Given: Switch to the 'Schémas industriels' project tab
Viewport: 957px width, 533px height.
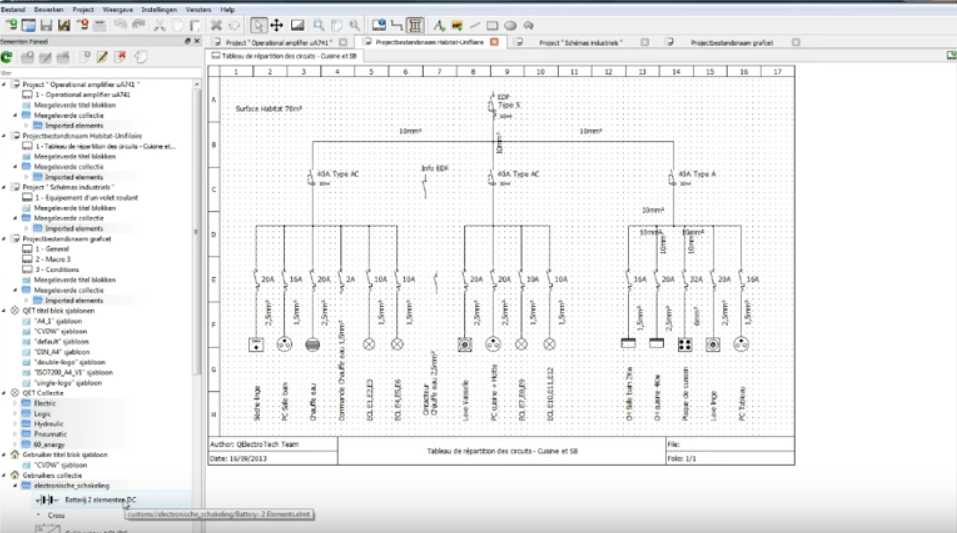Looking at the screenshot, I should tap(580, 43).
